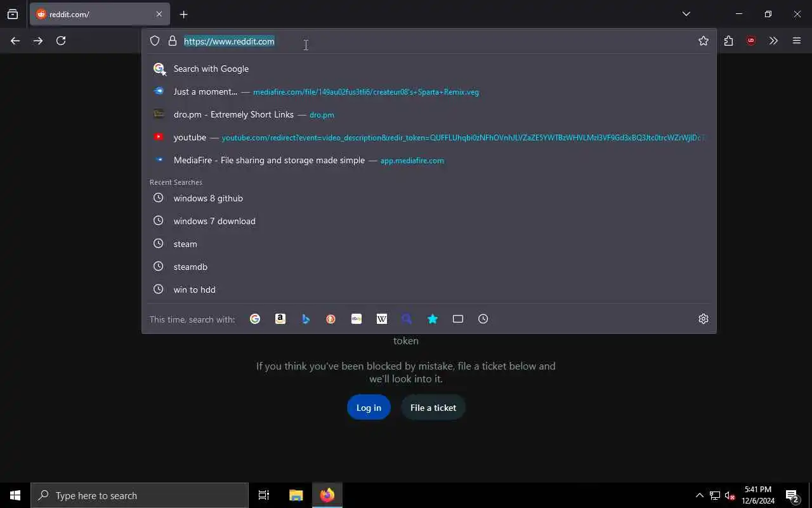
Task: Go back one page
Action: coord(15,41)
